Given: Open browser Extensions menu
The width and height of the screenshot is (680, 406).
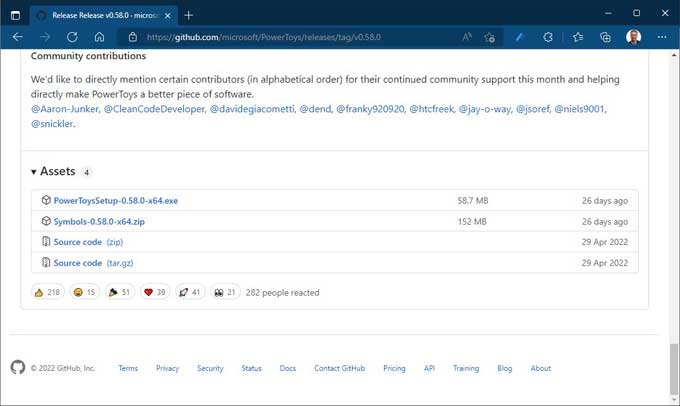Looking at the screenshot, I should (548, 37).
